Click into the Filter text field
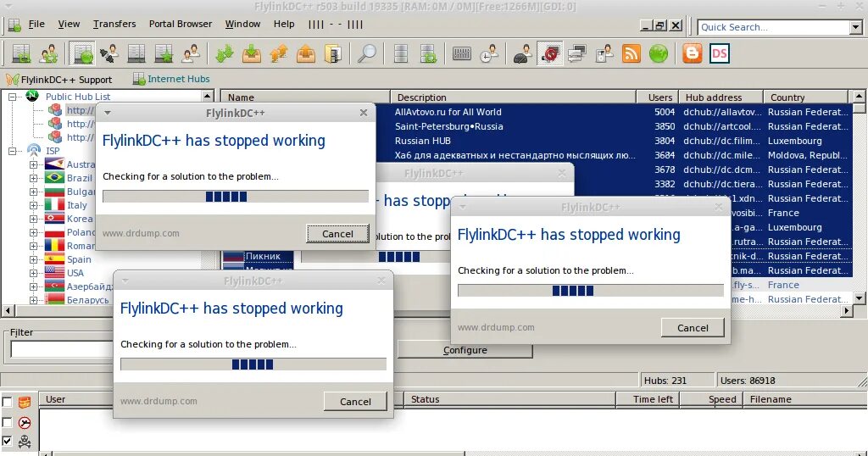868x456 pixels. pos(61,350)
